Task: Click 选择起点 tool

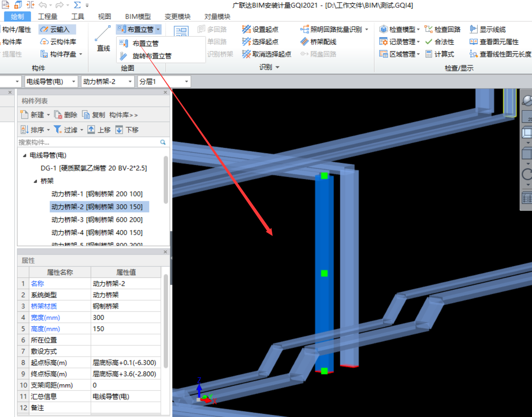Action: [x=260, y=42]
